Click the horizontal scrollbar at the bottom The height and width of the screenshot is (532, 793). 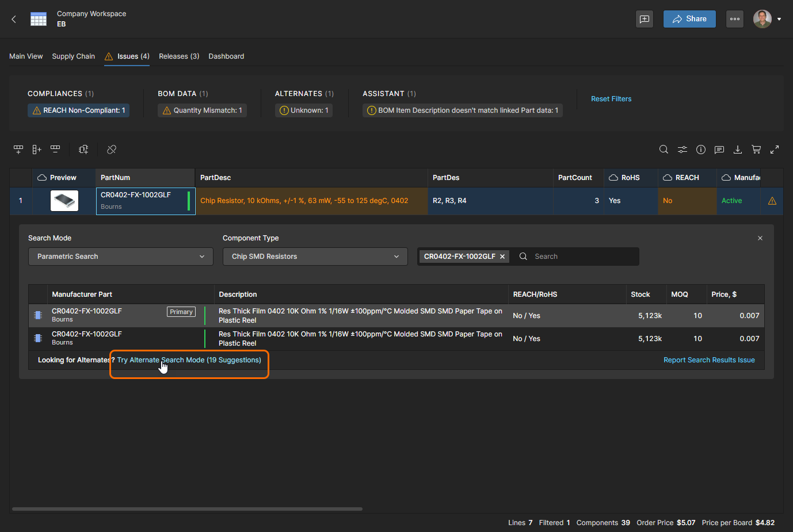187,509
